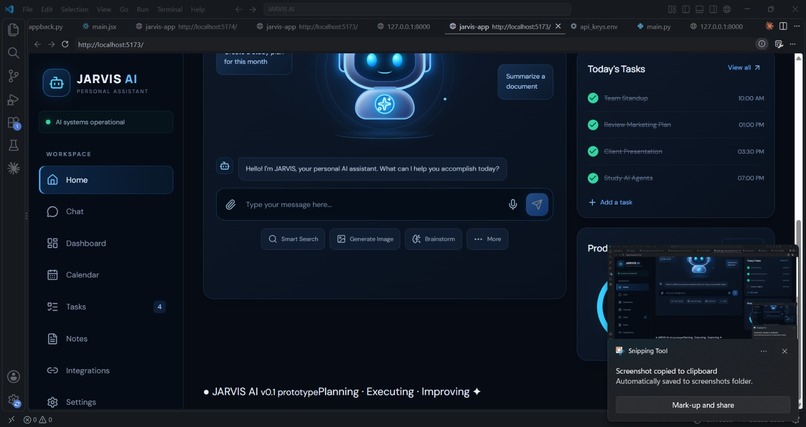This screenshot has width=806, height=427.
Task: Click the Summarize a document suggestion
Action: coord(525,81)
